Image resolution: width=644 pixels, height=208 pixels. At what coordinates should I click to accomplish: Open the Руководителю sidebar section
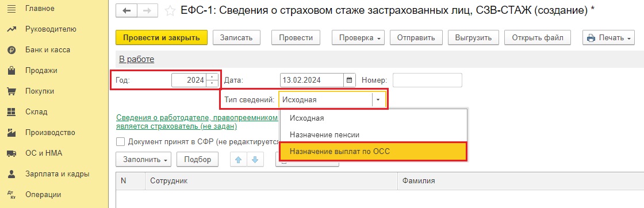51,29
